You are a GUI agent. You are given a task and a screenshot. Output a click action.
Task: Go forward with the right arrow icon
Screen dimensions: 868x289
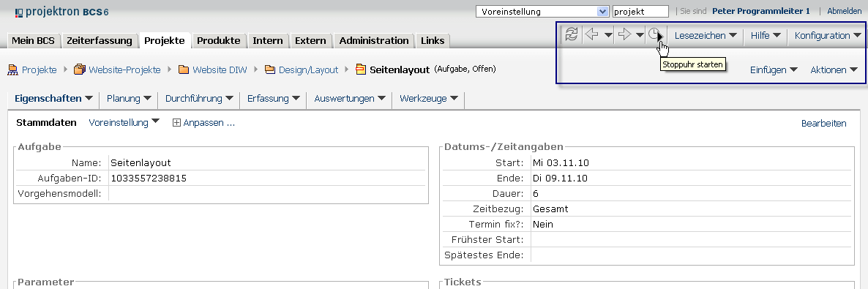[x=624, y=35]
